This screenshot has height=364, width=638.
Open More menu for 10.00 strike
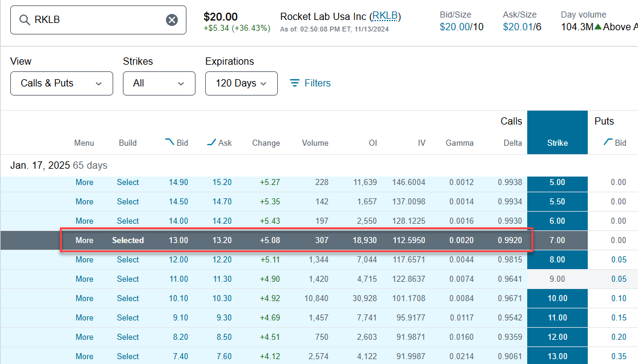pos(84,298)
